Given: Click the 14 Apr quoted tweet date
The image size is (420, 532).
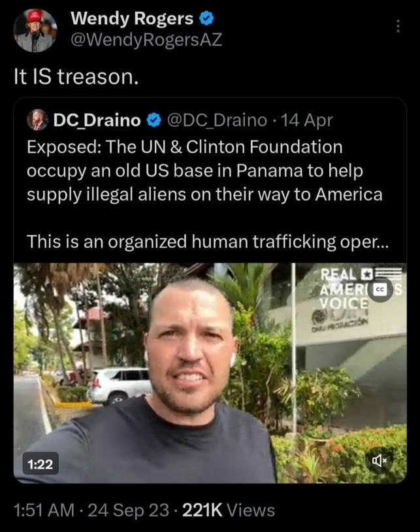Looking at the screenshot, I should [x=307, y=120].
